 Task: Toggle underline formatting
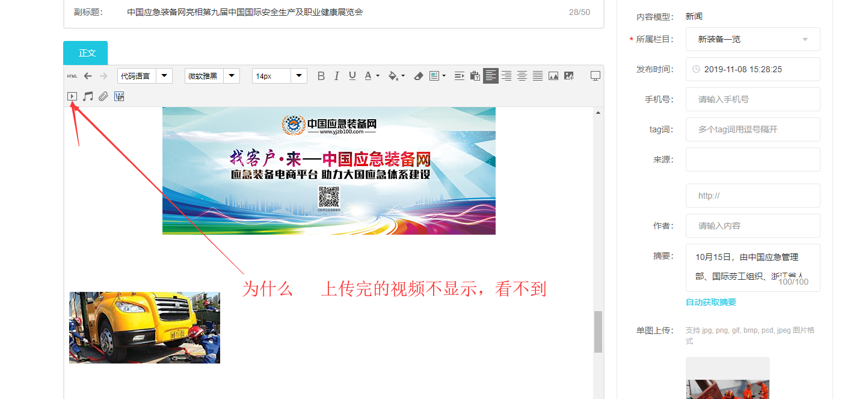click(x=352, y=76)
